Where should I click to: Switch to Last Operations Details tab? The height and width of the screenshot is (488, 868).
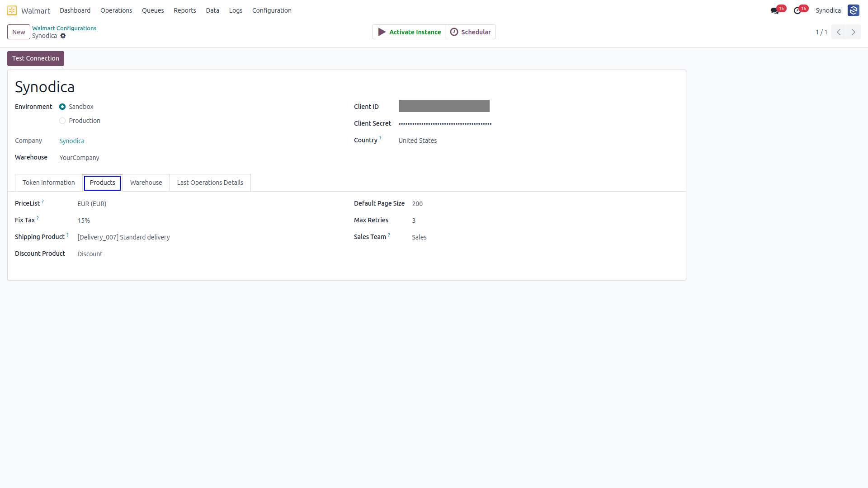click(210, 183)
